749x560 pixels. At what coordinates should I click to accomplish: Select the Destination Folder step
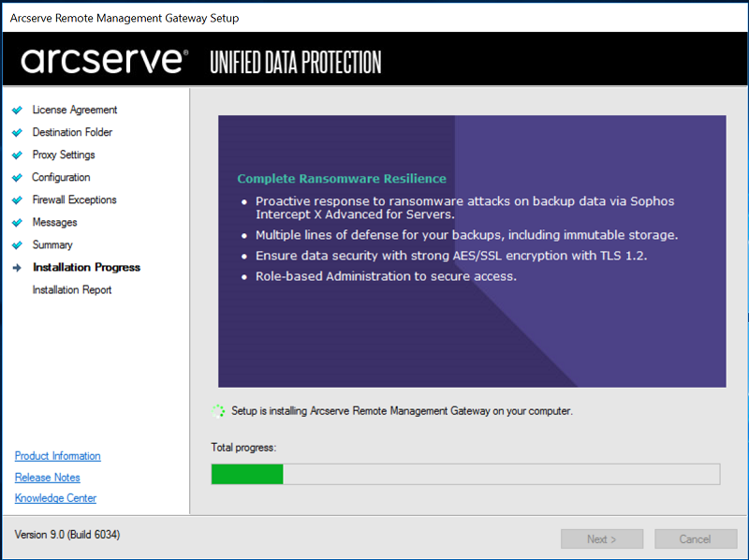tap(72, 132)
